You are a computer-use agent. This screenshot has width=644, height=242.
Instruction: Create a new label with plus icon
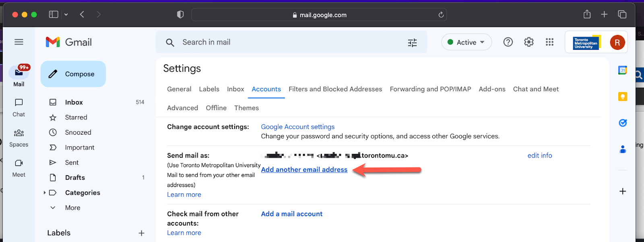[141, 233]
